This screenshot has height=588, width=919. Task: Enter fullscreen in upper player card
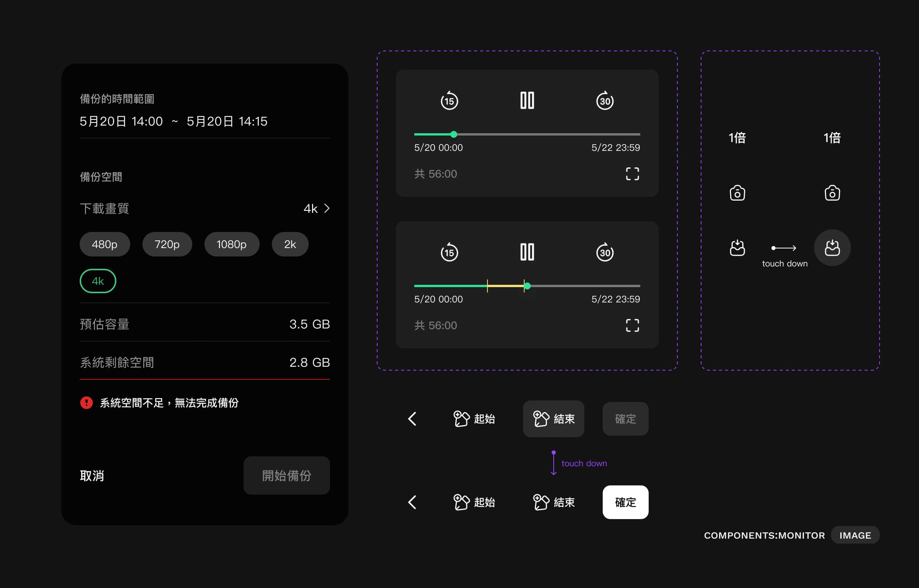click(633, 174)
